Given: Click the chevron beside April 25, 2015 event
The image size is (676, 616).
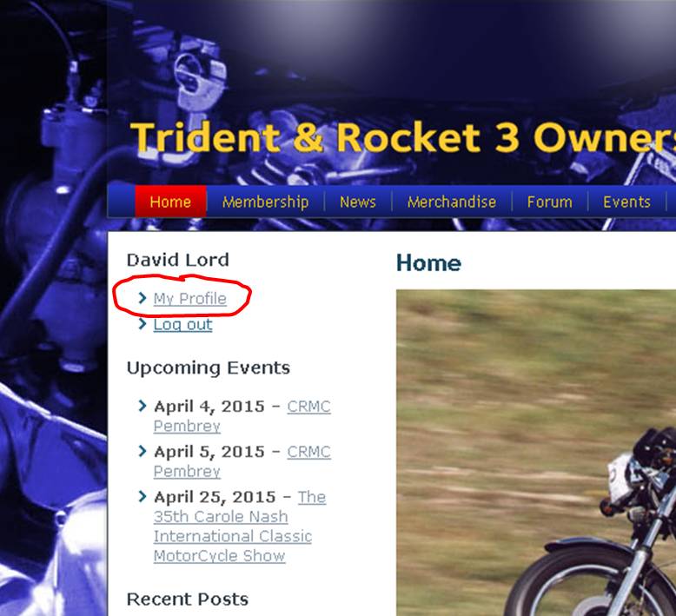Looking at the screenshot, I should pyautogui.click(x=142, y=496).
